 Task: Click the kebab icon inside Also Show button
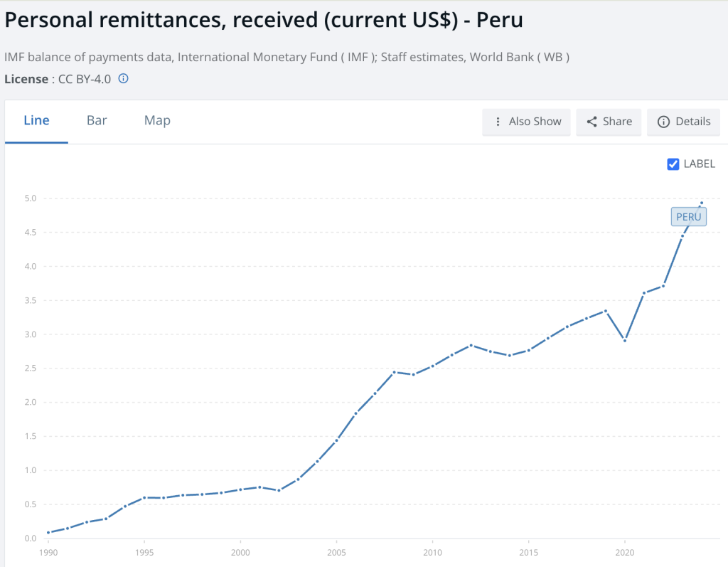click(498, 122)
